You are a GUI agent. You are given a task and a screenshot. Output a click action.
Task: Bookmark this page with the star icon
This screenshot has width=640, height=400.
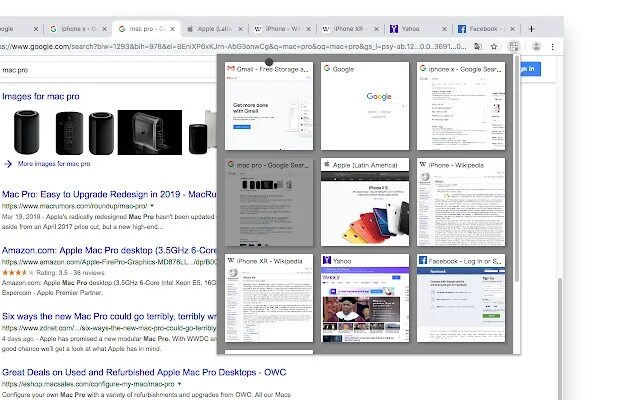494,47
